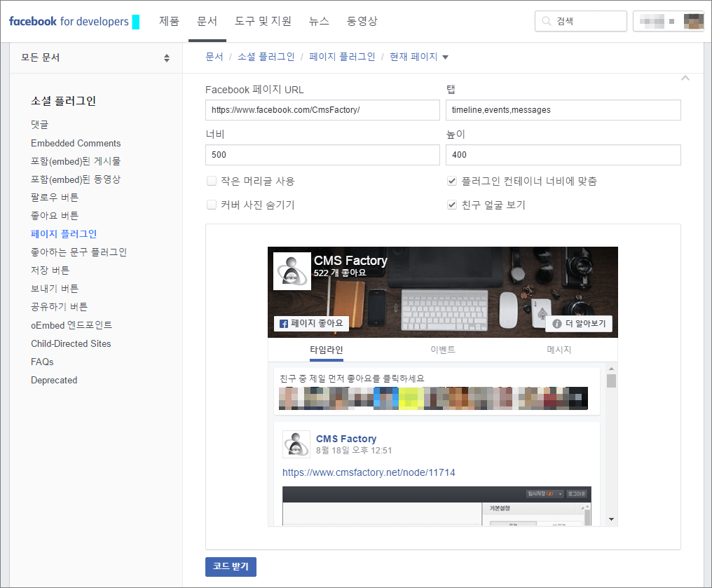Open 팔로우 버튼 sidebar item
Viewport: 712px width, 588px height.
[55, 197]
